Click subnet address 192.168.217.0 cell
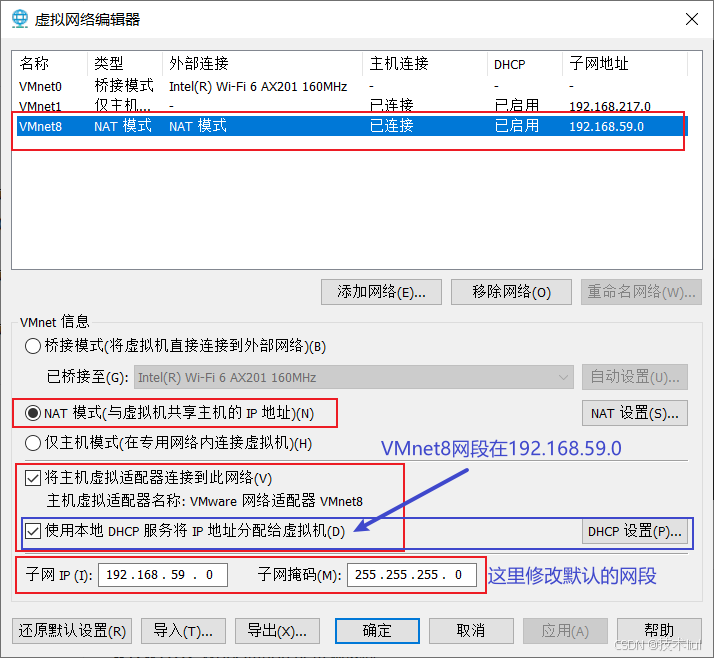Screen dimensions: 714x658 pos(610,106)
